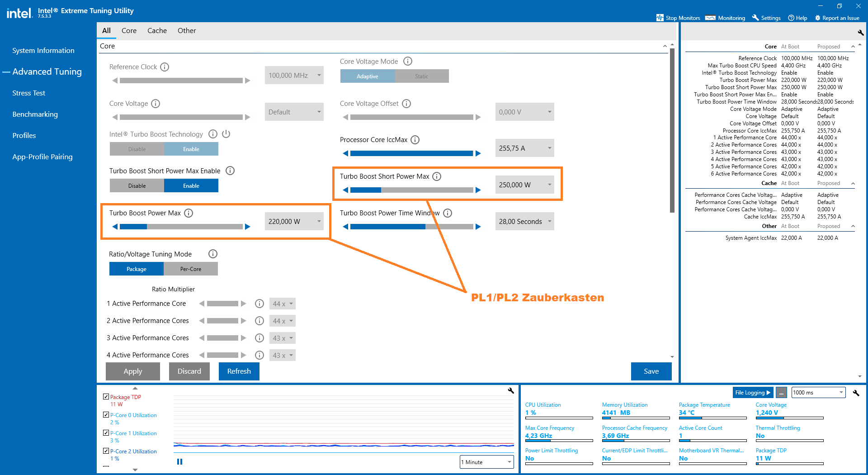Open Help from header
868x475 pixels.
point(797,18)
